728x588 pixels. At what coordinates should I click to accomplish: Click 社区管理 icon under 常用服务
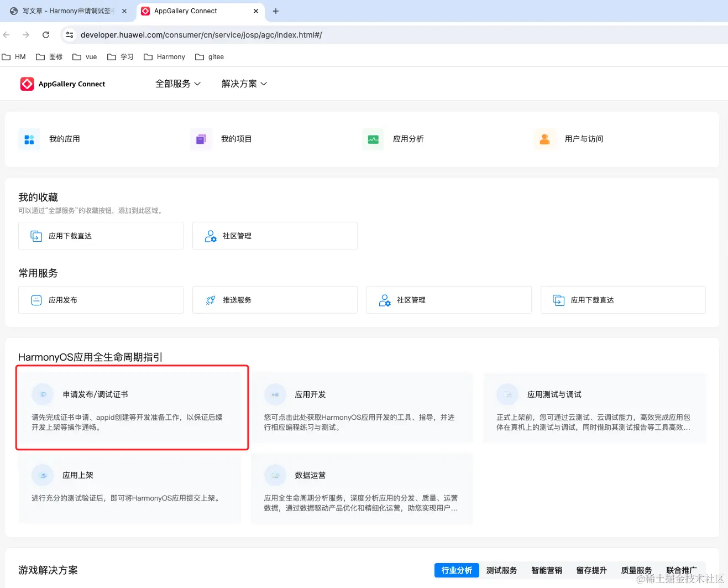click(385, 300)
